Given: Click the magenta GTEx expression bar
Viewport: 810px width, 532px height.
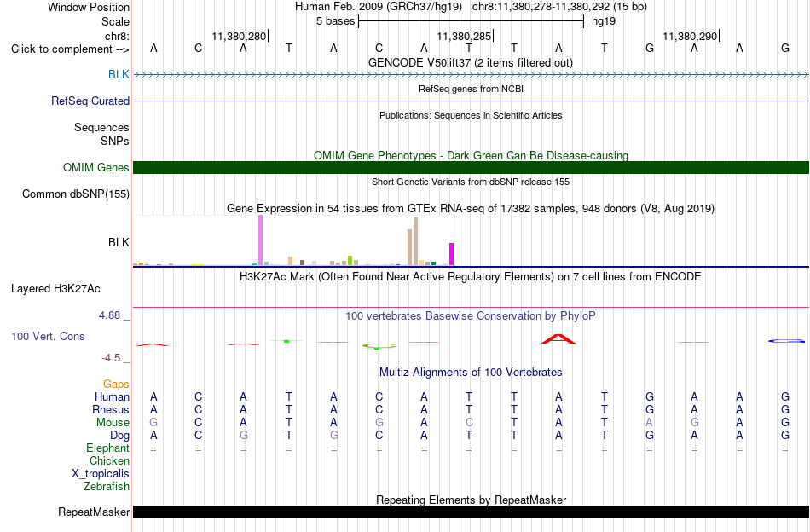Looking at the screenshot, I should point(452,254).
